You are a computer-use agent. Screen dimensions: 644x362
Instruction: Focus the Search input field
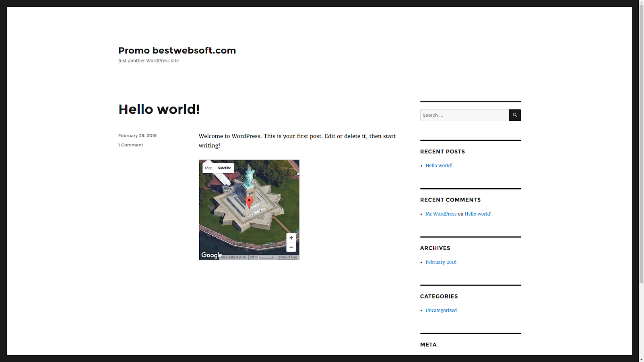464,115
